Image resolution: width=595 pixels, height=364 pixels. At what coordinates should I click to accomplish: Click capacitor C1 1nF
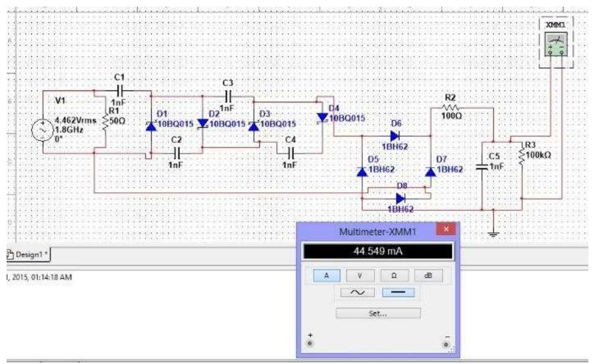point(120,91)
